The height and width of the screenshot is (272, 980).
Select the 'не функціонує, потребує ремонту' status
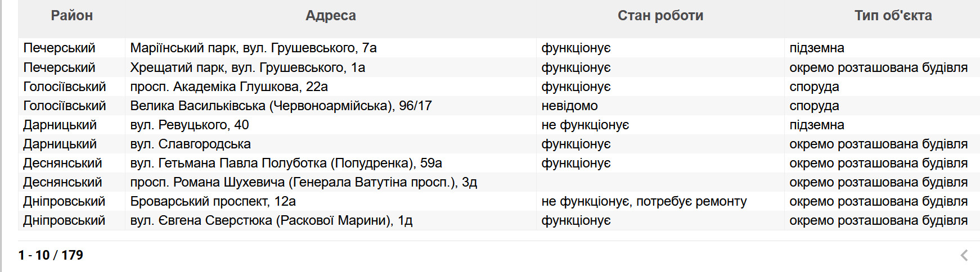click(x=644, y=201)
